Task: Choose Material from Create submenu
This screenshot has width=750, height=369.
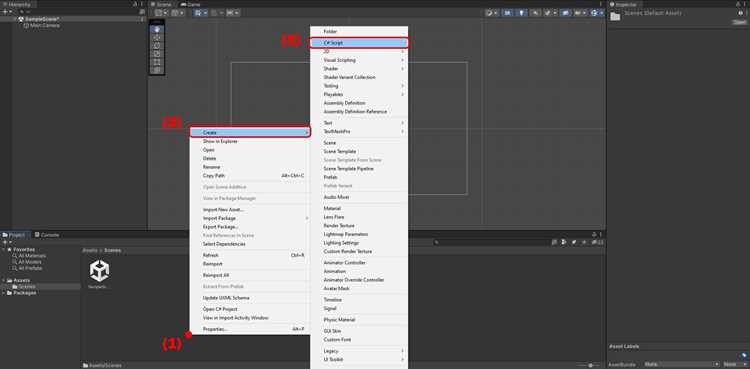Action: (359, 208)
